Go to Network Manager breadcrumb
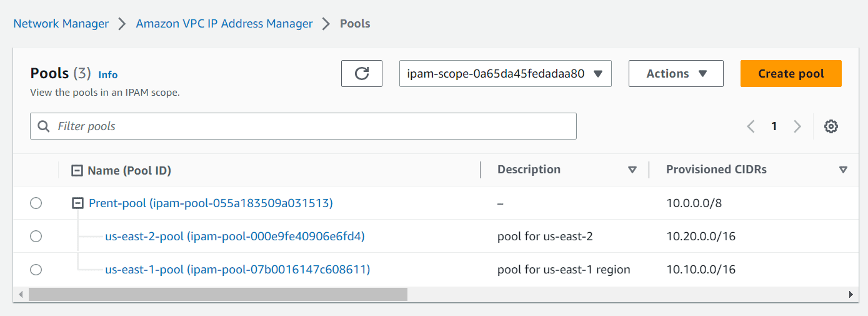The image size is (868, 316). pyautogui.click(x=61, y=24)
